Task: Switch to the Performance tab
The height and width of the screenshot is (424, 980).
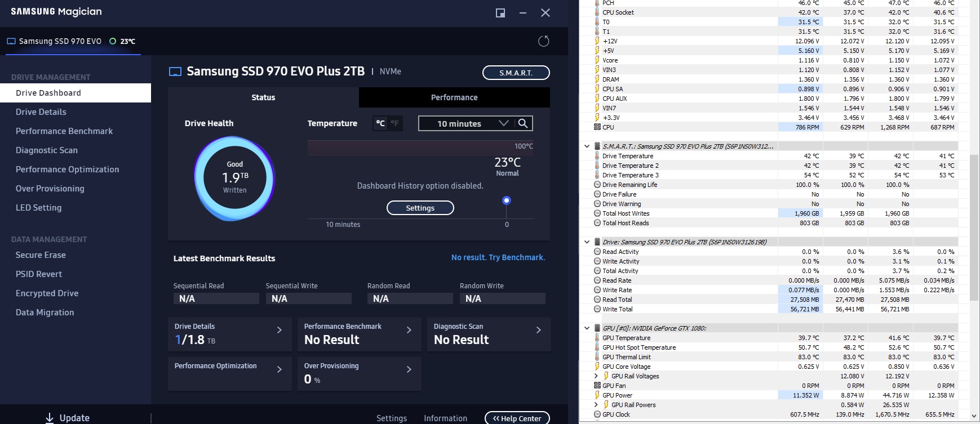Action: click(454, 97)
